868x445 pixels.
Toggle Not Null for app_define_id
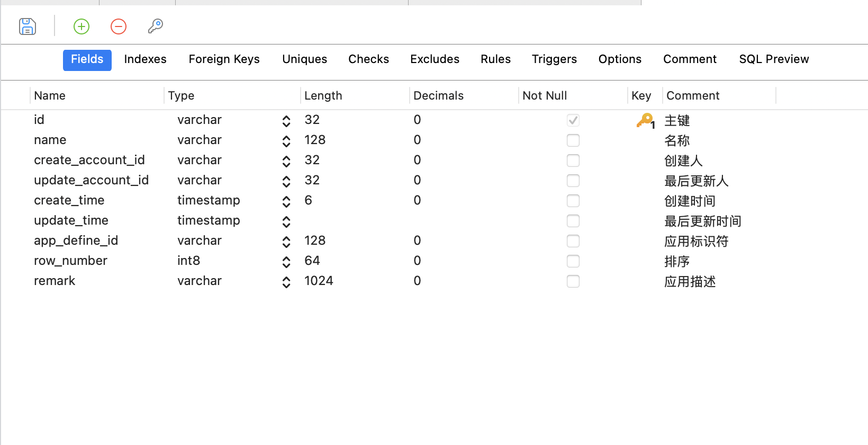point(573,241)
